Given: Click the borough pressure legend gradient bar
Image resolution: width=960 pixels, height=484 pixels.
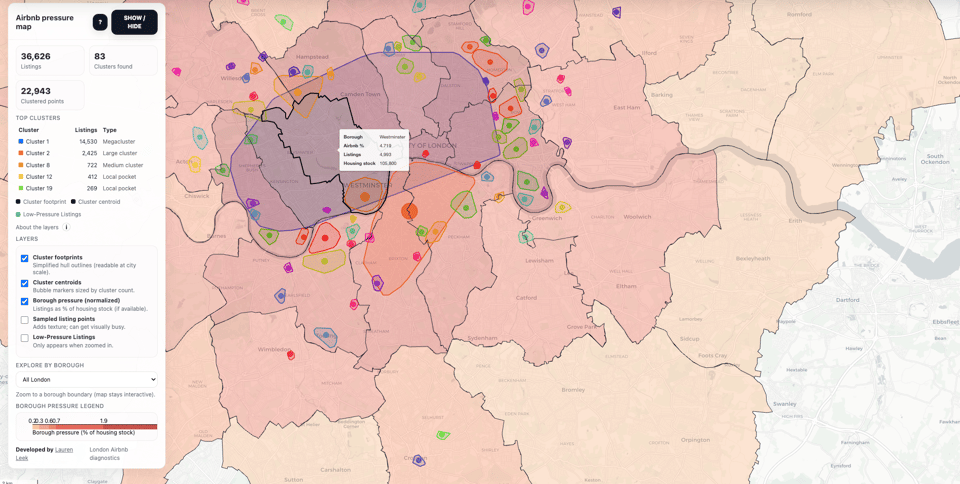Looking at the screenshot, I should 94,427.
